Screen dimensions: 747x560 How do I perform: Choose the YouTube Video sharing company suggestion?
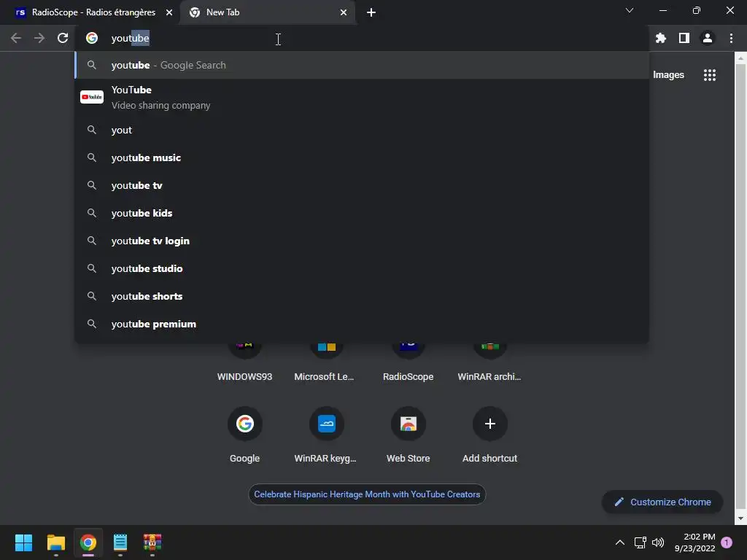point(362,97)
